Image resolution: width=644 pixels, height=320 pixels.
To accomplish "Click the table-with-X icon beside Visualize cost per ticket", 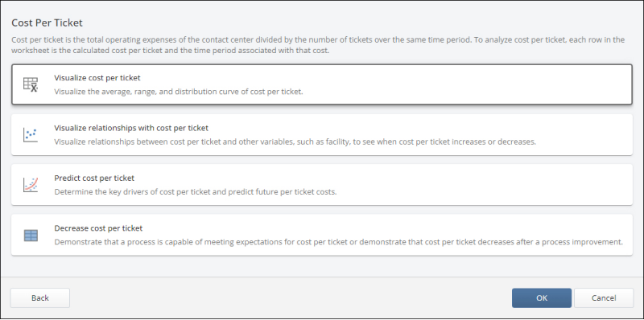I will (31, 84).
